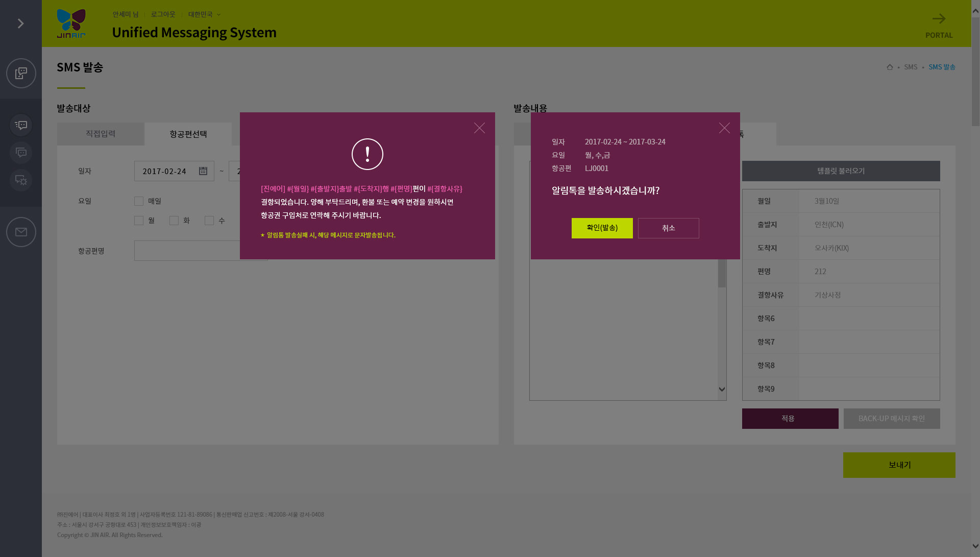Click user name 안세미 님

click(126, 14)
